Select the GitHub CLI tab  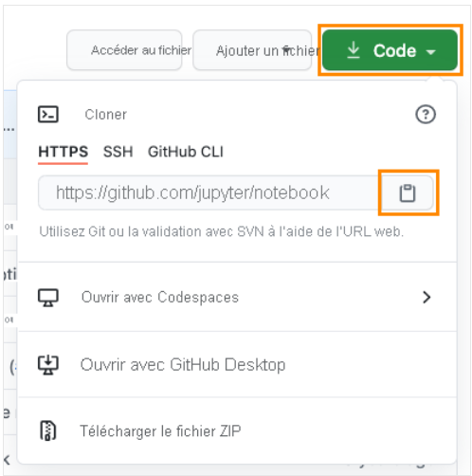click(x=186, y=152)
